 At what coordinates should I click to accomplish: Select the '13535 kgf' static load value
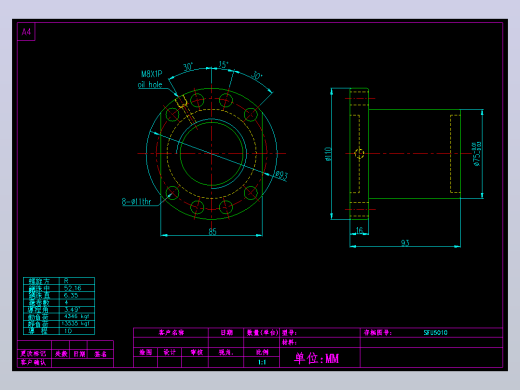[x=75, y=323]
